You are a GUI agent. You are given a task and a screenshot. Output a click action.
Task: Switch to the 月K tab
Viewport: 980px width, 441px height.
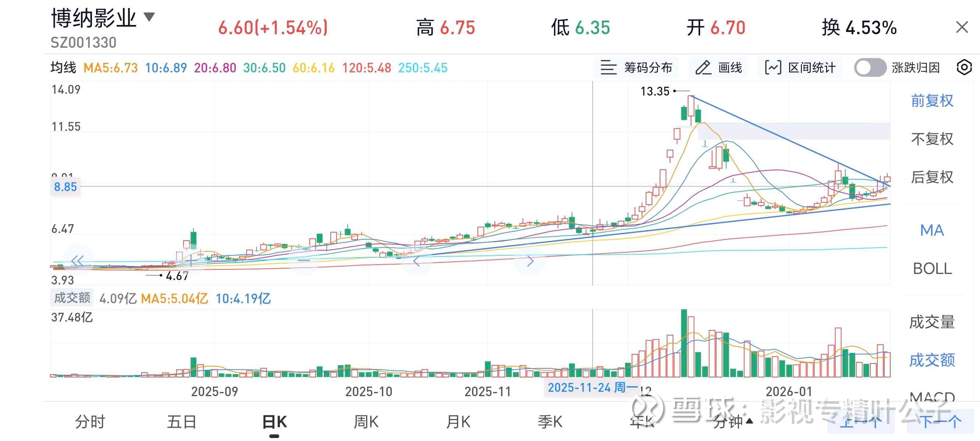(x=458, y=422)
